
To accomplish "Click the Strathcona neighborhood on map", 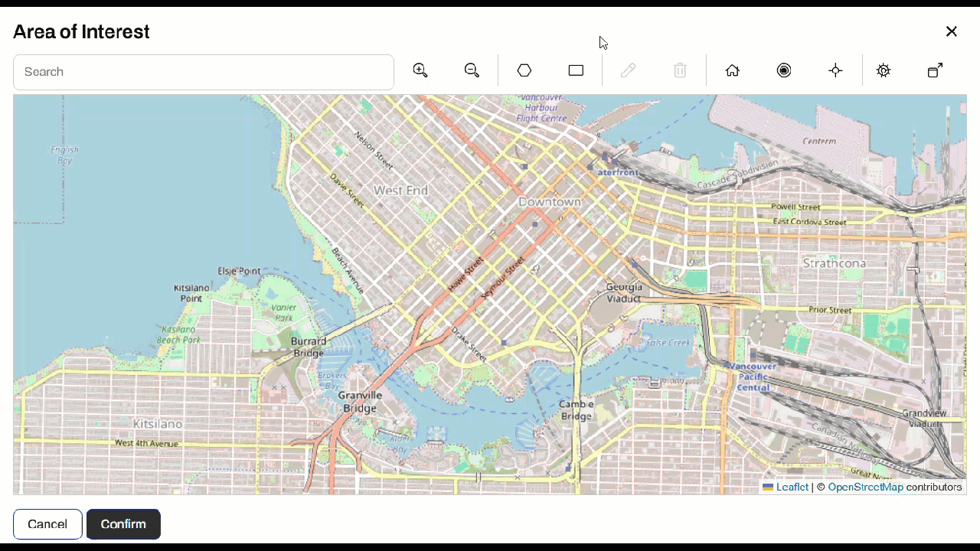I will coord(834,263).
